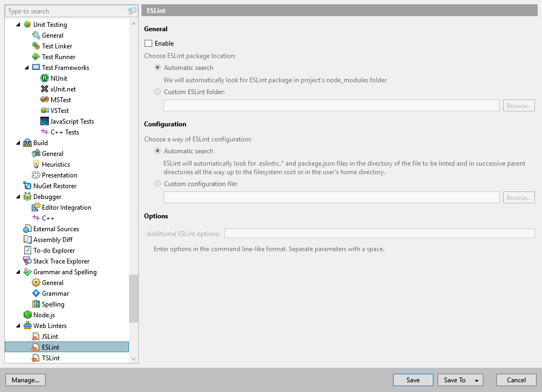
Task: Open the xUnit.net settings page
Action: click(x=63, y=89)
